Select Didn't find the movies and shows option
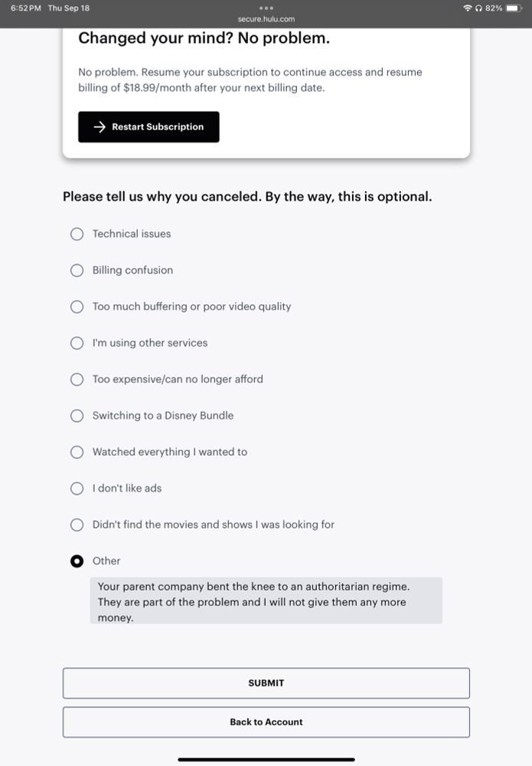 pyautogui.click(x=77, y=525)
